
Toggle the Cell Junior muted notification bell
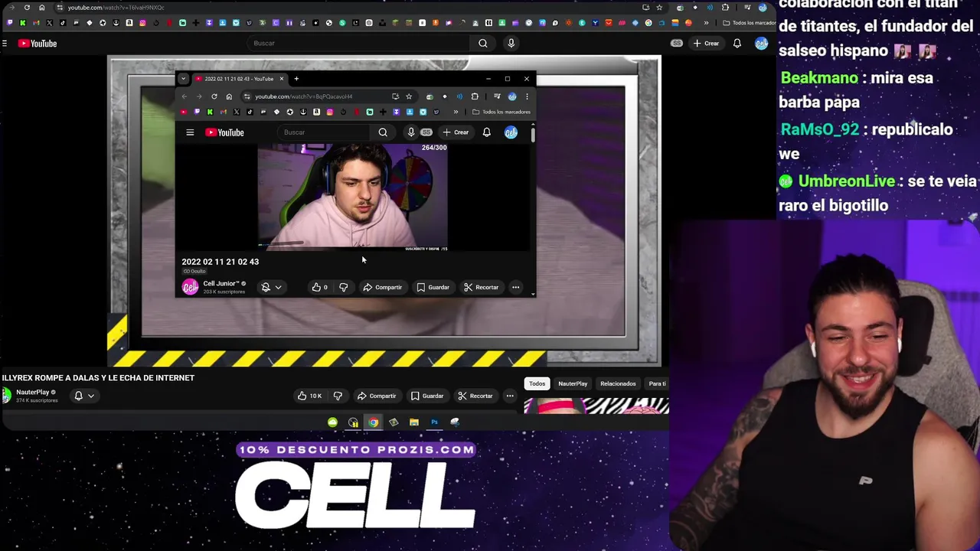[266, 287]
